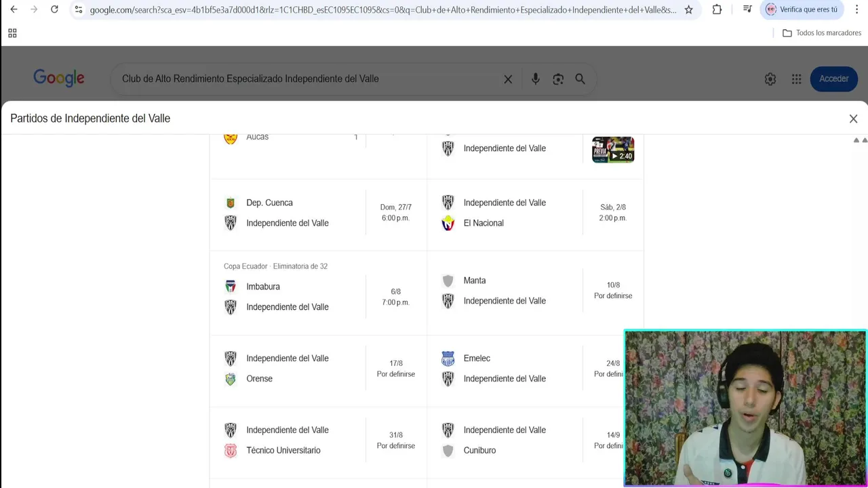Open Google apps grid icon
The width and height of the screenshot is (868, 488).
[797, 79]
